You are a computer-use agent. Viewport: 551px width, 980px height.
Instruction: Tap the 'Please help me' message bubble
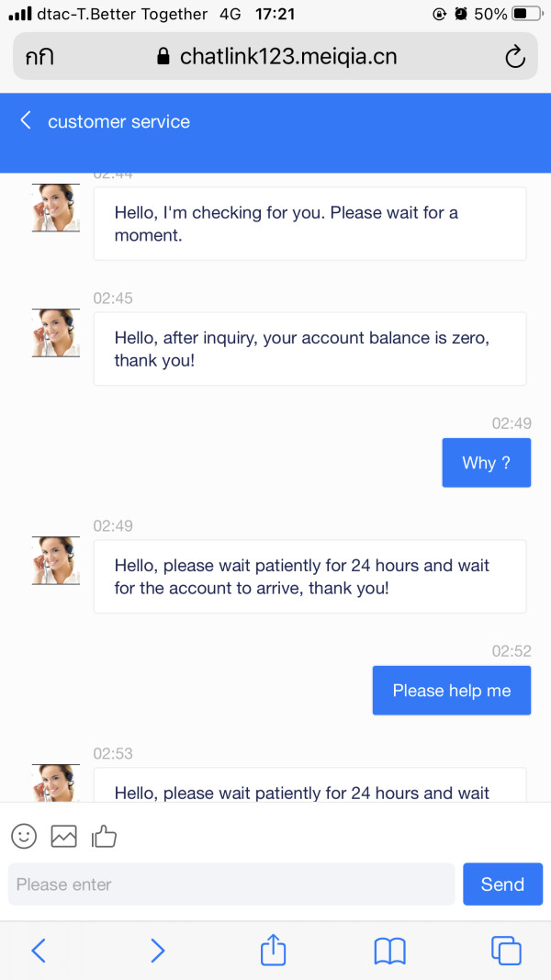(452, 690)
